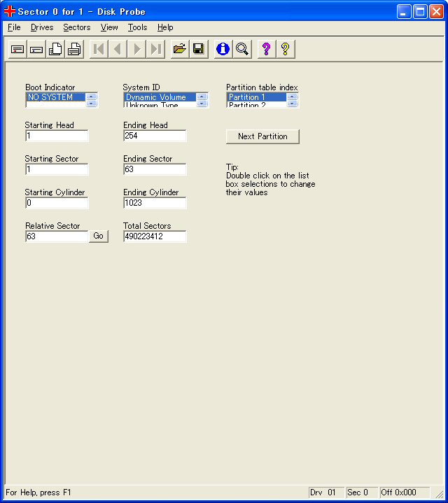Select Partition 1 in partition table index
The image size is (448, 503).
click(256, 97)
